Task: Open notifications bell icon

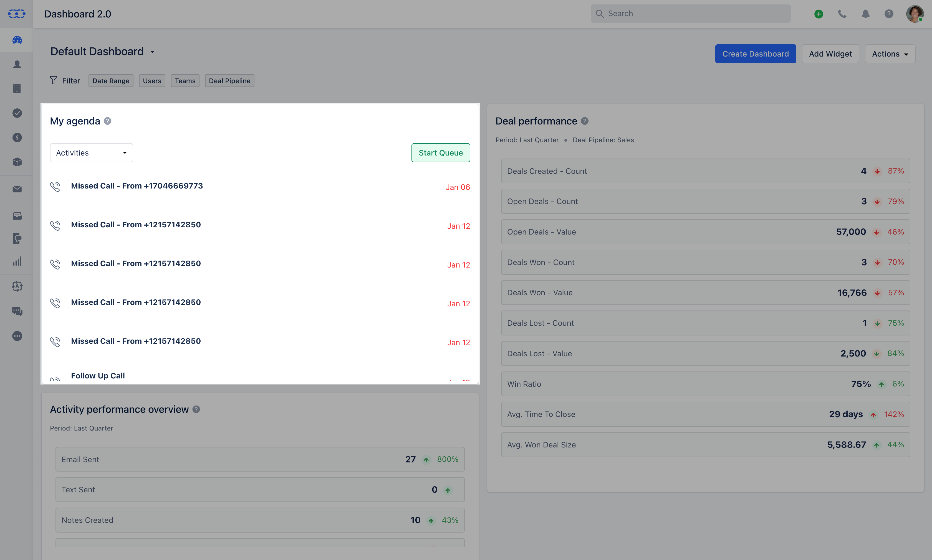Action: (x=865, y=14)
